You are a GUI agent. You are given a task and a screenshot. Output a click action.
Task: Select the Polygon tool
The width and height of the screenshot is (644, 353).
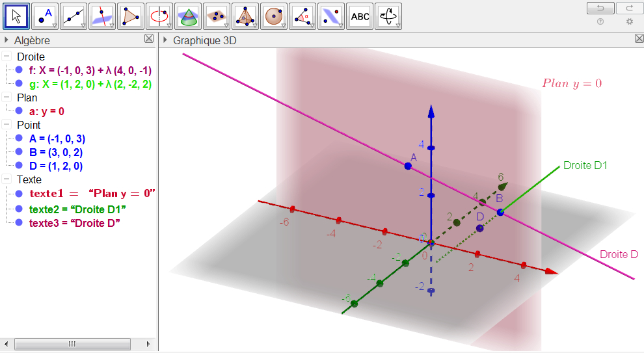131,17
